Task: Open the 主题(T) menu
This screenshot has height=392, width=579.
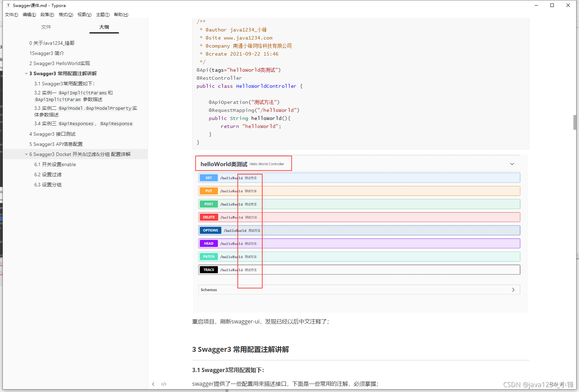Action: tap(103, 15)
